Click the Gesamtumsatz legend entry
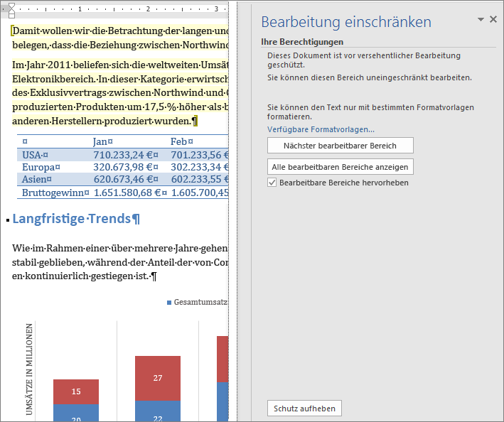The height and width of the screenshot is (422, 504). 198,302
